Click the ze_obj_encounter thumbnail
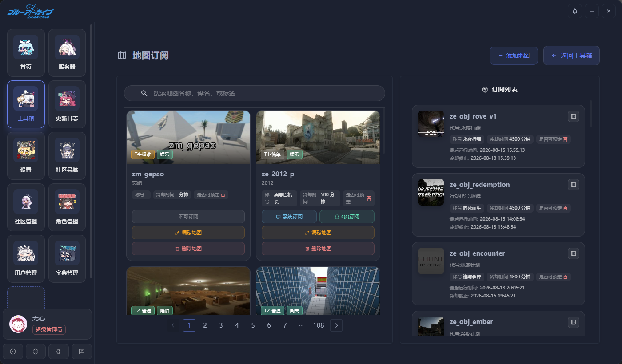Image resolution: width=622 pixels, height=364 pixels. coord(431,261)
